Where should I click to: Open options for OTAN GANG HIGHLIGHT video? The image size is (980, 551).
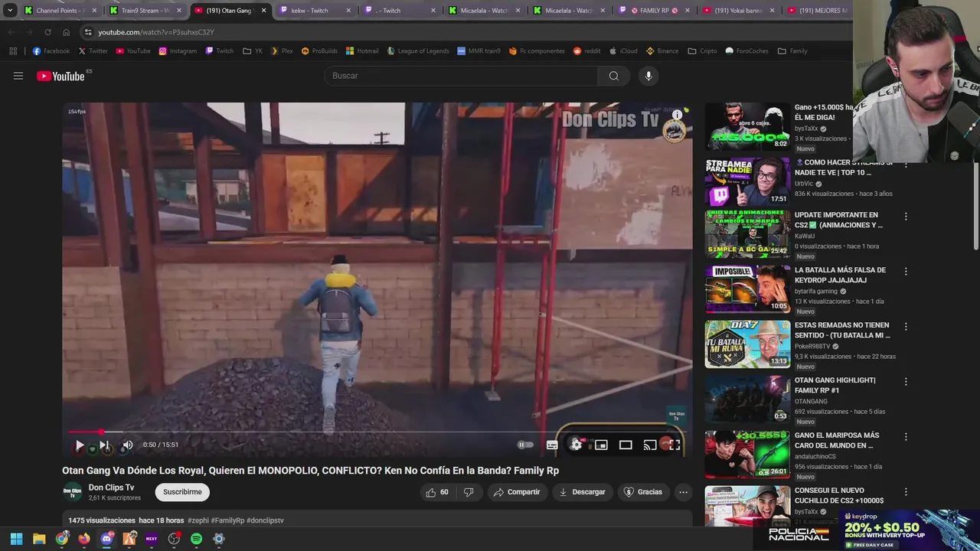pyautogui.click(x=906, y=382)
